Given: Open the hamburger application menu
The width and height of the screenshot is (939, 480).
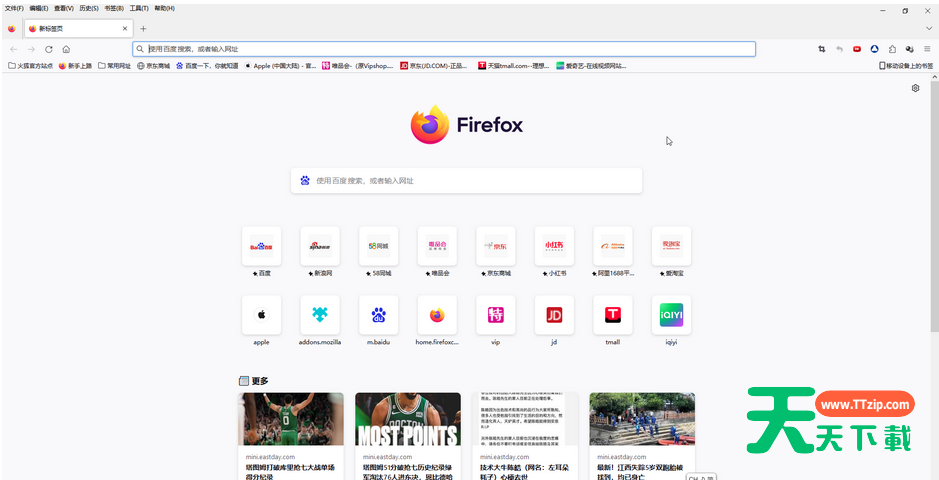Looking at the screenshot, I should tap(927, 49).
